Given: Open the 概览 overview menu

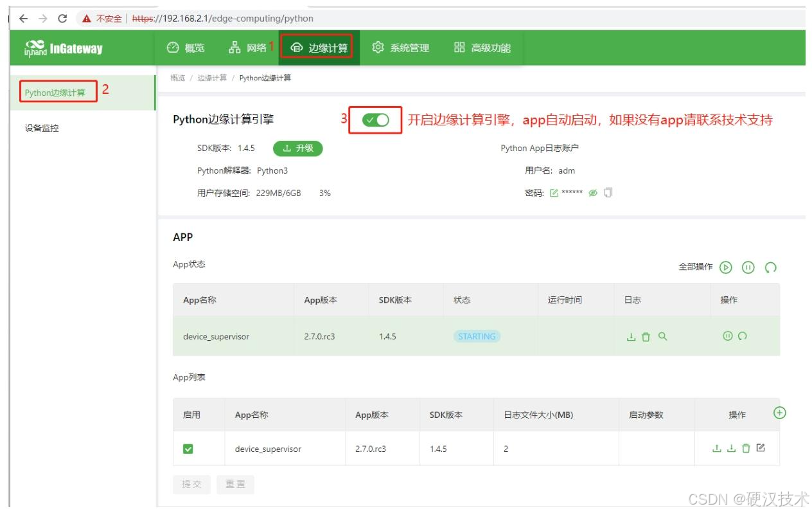Looking at the screenshot, I should pos(186,48).
